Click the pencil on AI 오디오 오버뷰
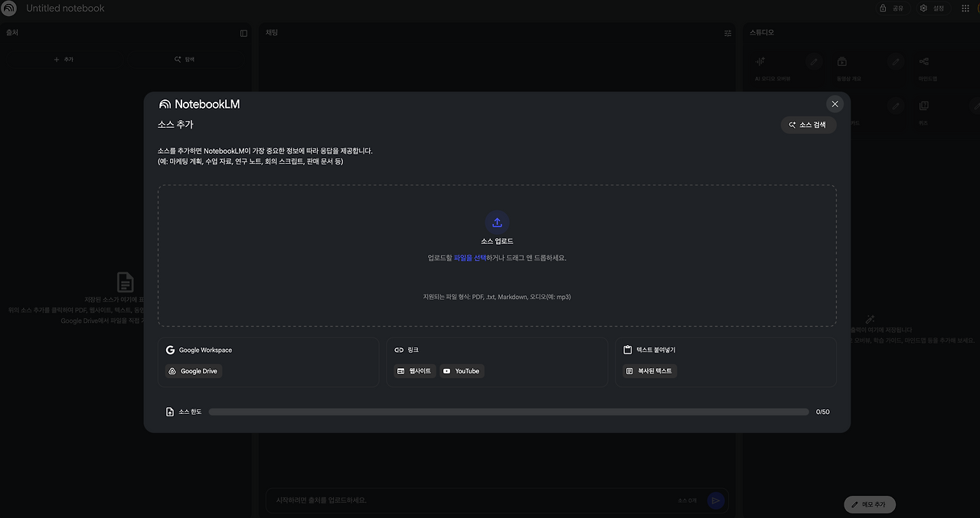 point(814,61)
